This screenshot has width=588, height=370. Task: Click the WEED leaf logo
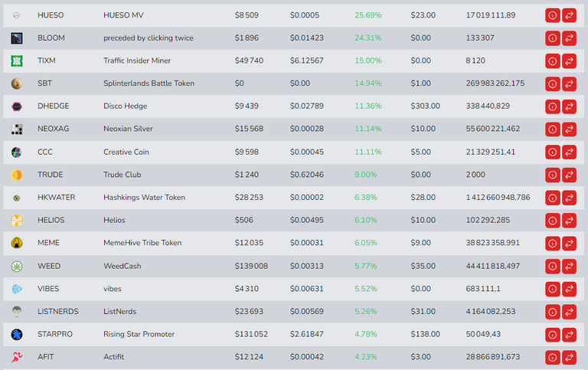coord(17,266)
